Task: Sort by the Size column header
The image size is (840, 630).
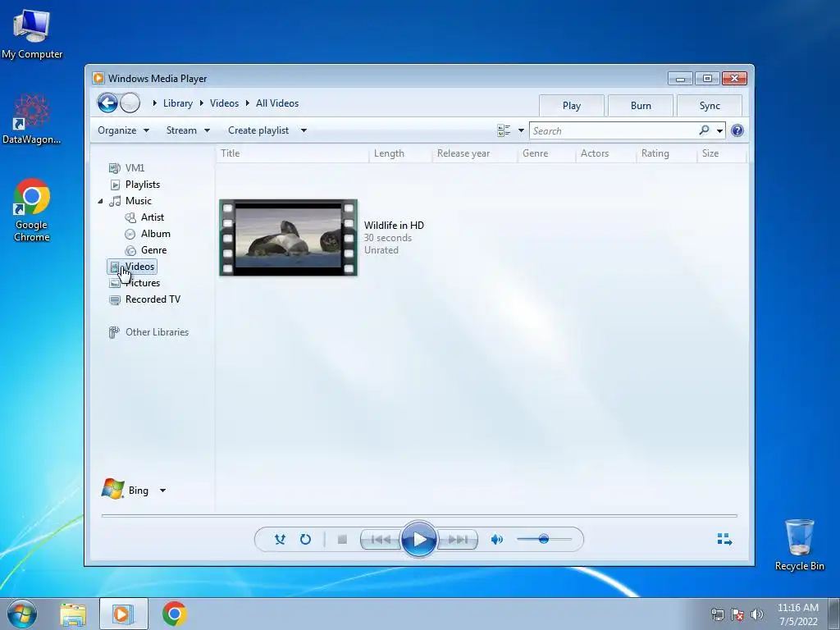Action: click(x=721, y=153)
